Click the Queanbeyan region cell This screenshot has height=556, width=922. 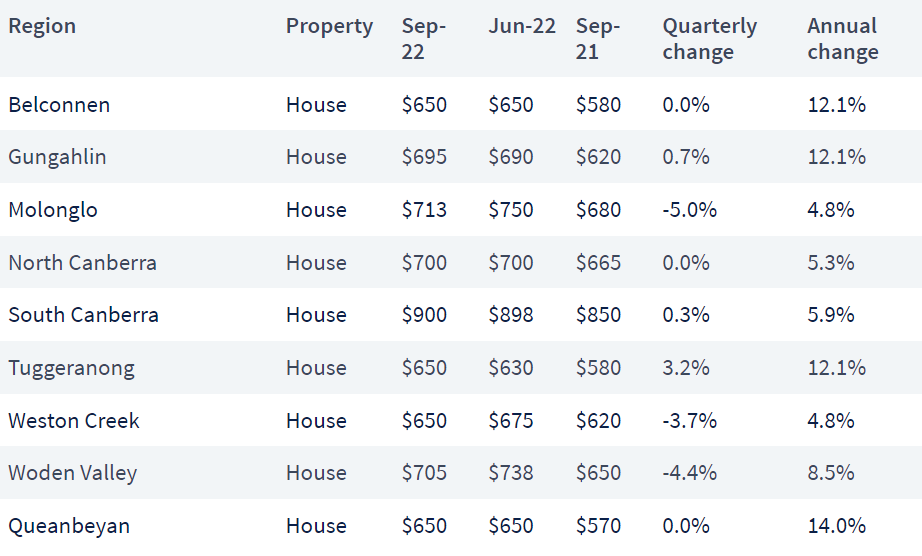(69, 525)
